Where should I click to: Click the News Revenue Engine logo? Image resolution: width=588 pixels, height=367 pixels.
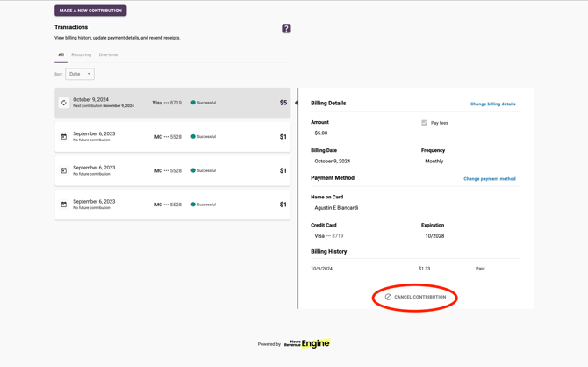tap(307, 343)
